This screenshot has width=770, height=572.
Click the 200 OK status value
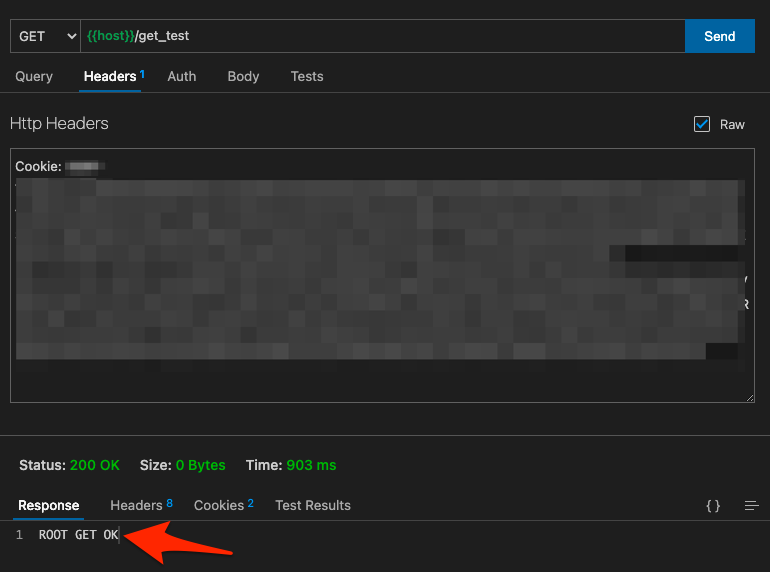[x=95, y=465]
